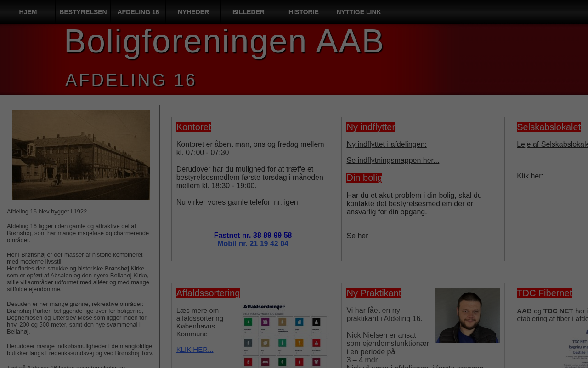Click the 'Mobil nr. 21 19 42 04' text
Image resolution: width=588 pixels, height=368 pixels.
pyautogui.click(x=253, y=244)
